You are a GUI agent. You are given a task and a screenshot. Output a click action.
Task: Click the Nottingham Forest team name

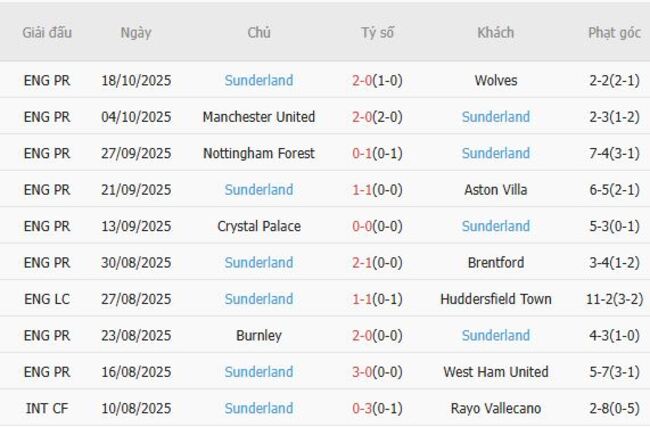258,153
